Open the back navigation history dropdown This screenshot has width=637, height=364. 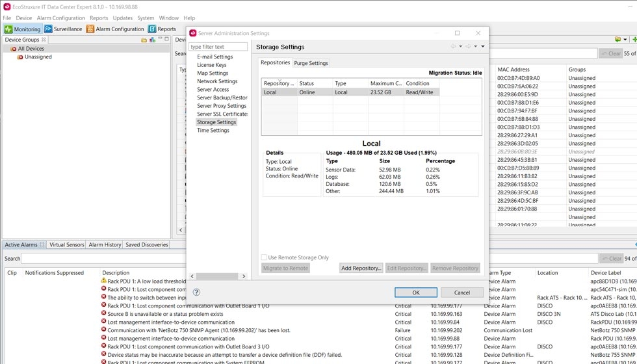tap(460, 47)
